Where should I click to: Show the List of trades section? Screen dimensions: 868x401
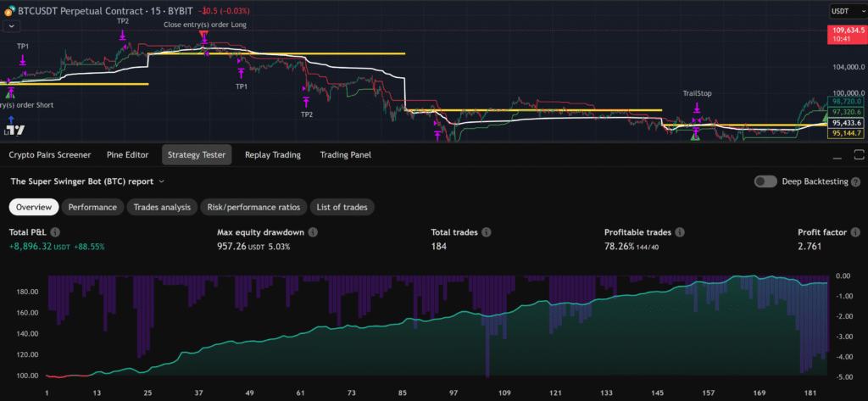pyautogui.click(x=342, y=207)
